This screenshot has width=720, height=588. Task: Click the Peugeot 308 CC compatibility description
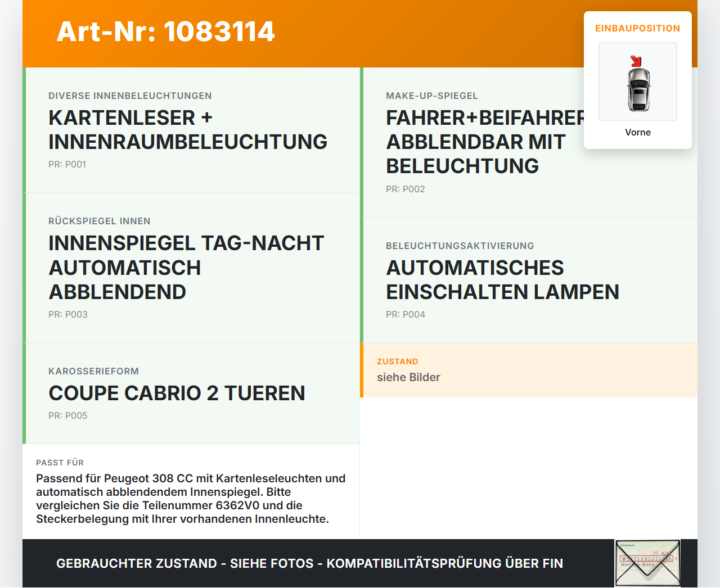[191, 499]
